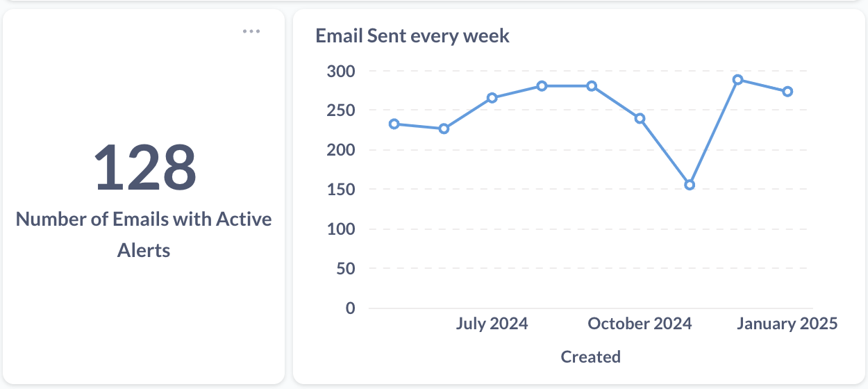Click the large 128 number
The height and width of the screenshot is (389, 868).
145,167
